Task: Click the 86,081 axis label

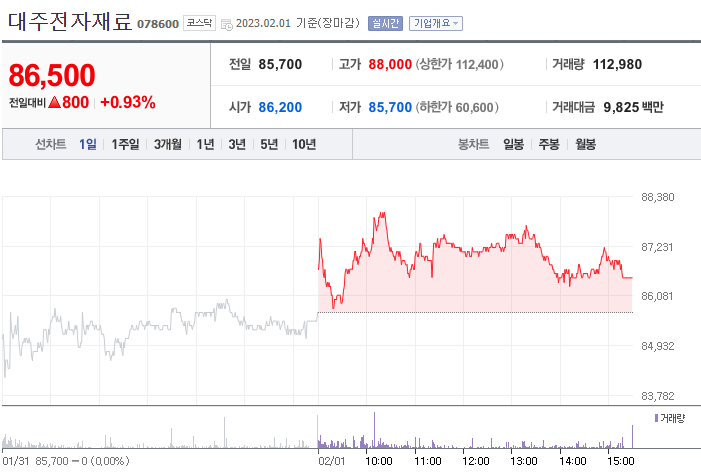Action: tap(657, 296)
